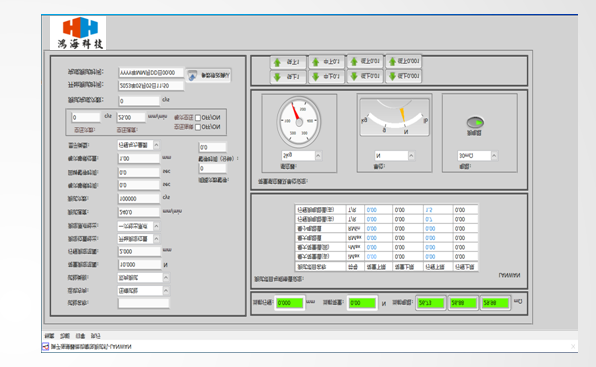
Task: Click the green up-arrow button for step 0.01
Action: click(365, 62)
